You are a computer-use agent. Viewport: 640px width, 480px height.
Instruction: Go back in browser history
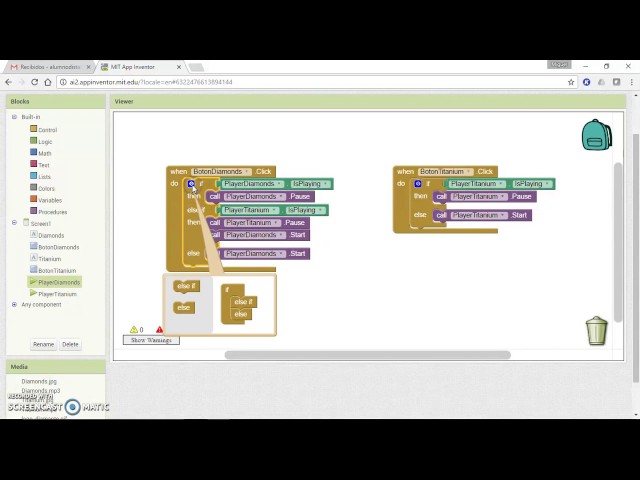[x=9, y=82]
